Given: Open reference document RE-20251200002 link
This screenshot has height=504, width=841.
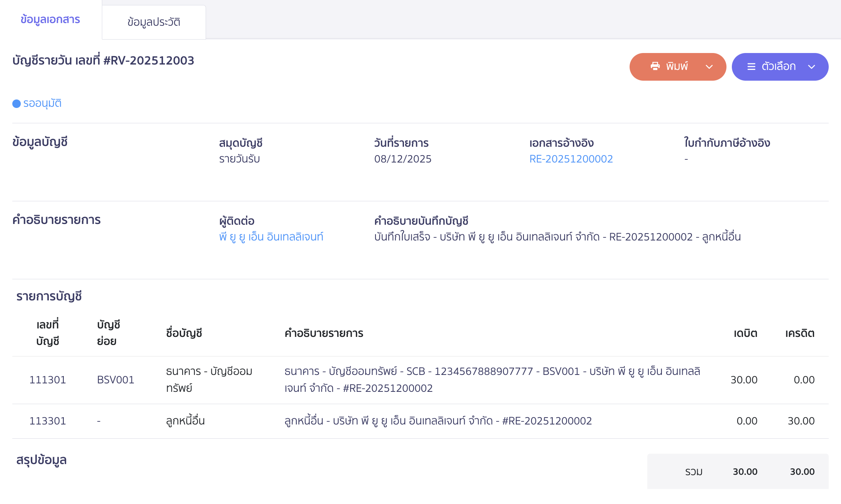Looking at the screenshot, I should tap(571, 159).
